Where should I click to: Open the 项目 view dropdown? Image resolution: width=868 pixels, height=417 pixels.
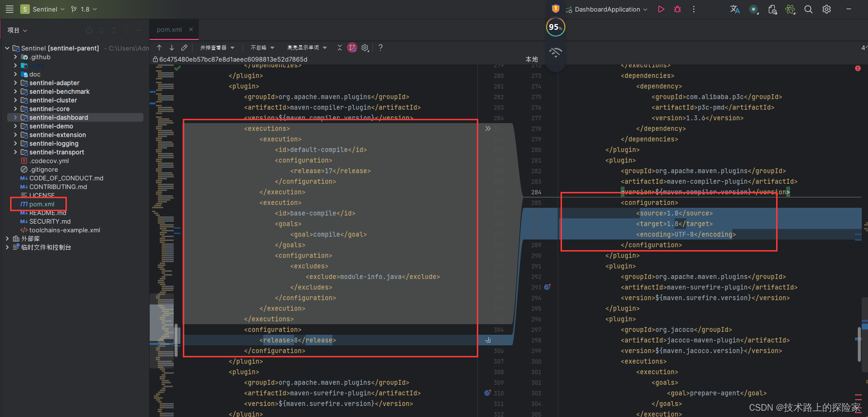(17, 30)
